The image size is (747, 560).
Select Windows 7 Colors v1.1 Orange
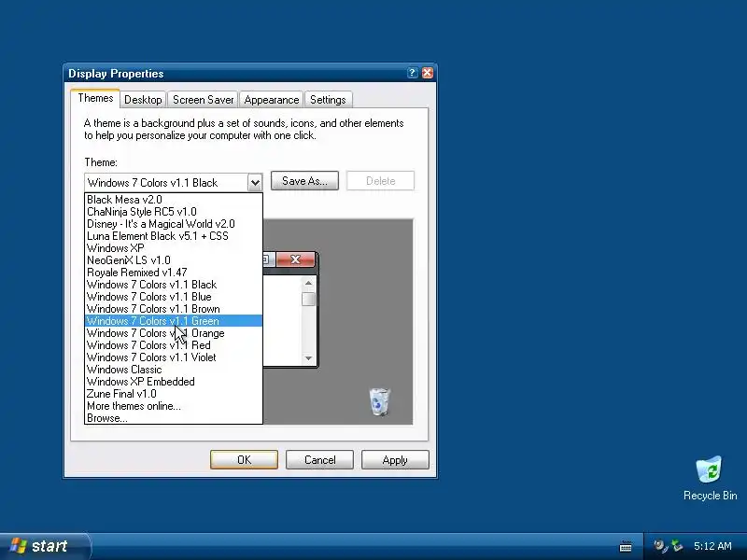click(x=174, y=333)
